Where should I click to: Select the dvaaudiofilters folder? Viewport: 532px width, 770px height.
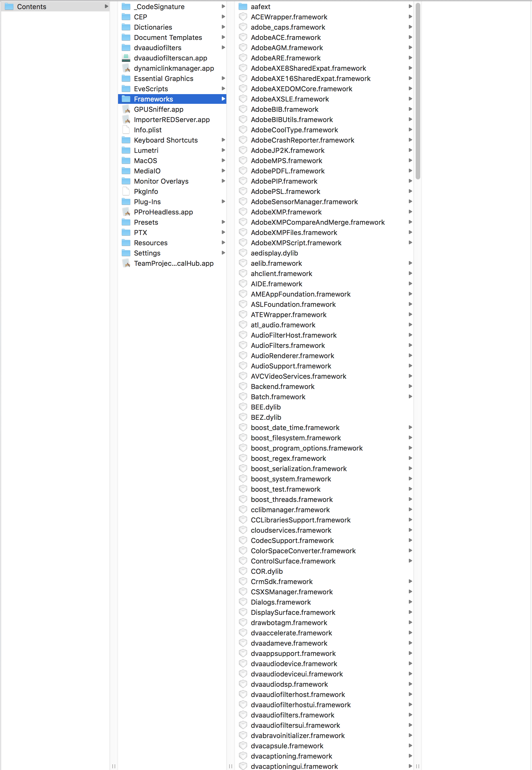pyautogui.click(x=172, y=48)
